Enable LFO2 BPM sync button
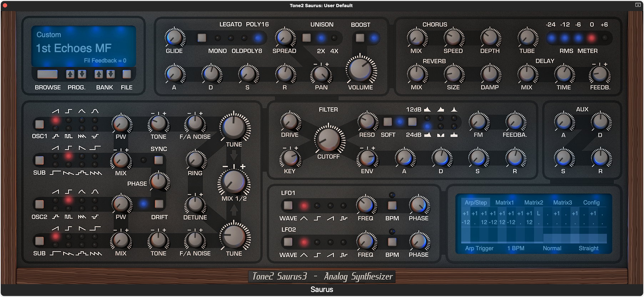The width and height of the screenshot is (644, 297). [392, 242]
